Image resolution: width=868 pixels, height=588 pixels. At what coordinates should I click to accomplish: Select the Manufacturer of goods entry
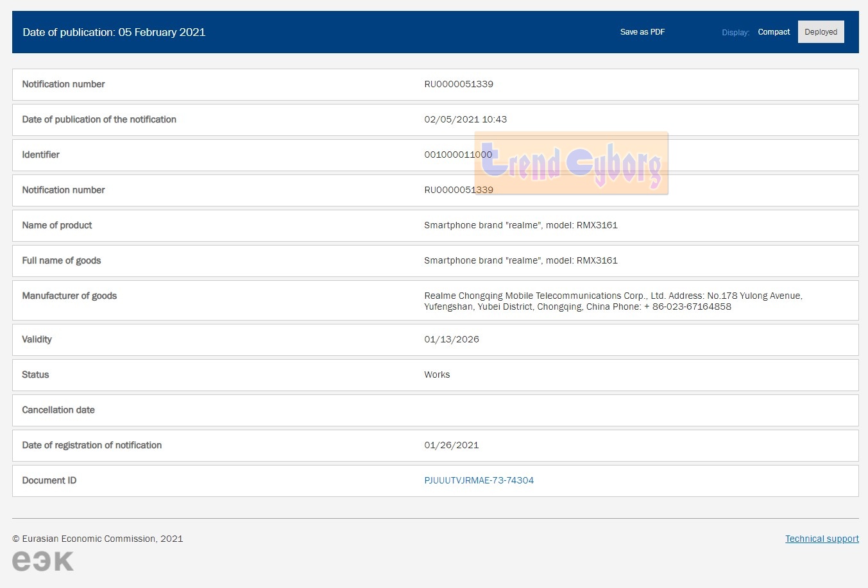613,301
